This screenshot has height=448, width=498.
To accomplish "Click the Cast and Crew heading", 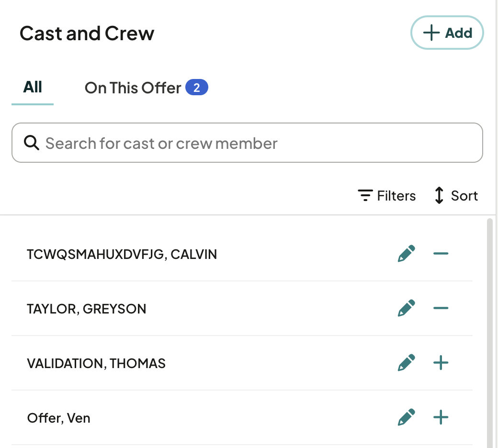I will (x=87, y=34).
